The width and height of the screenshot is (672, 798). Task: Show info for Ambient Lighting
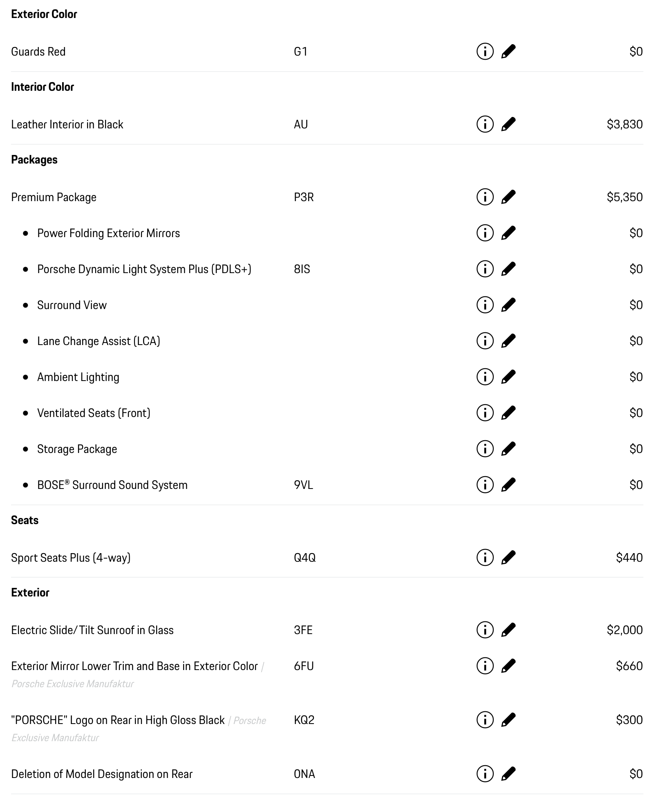(485, 377)
